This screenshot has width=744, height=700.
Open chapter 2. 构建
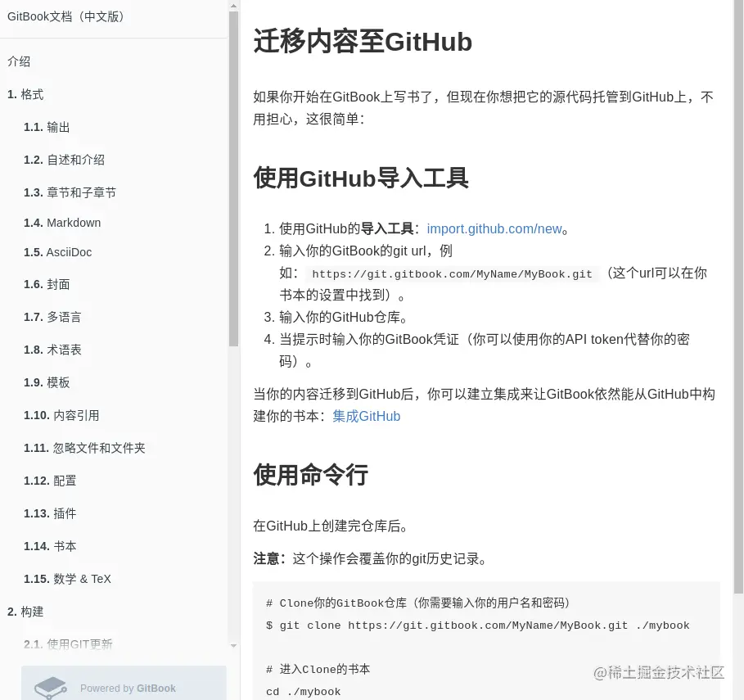click(25, 612)
